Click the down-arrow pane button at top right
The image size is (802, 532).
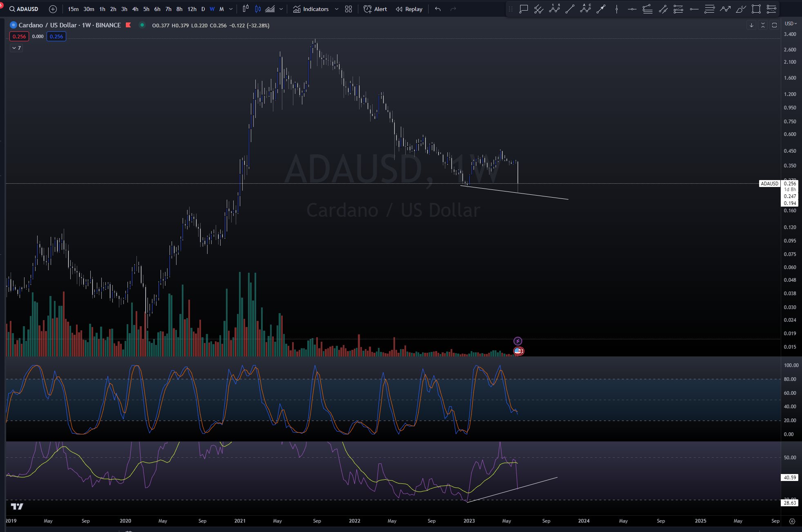click(x=751, y=25)
